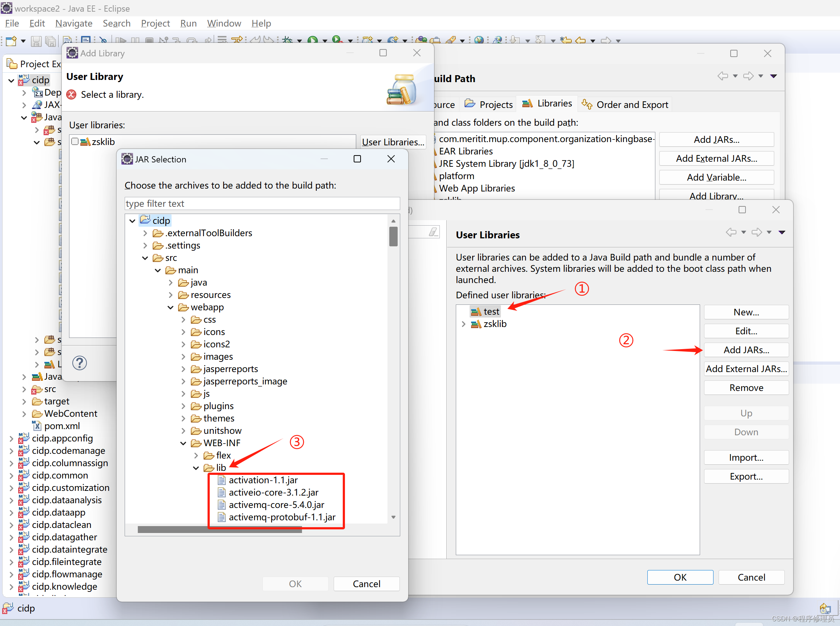Screen dimensions: 840x626
Task: Select 'activation-1.1.jar' in the lib folder
Action: [262, 479]
